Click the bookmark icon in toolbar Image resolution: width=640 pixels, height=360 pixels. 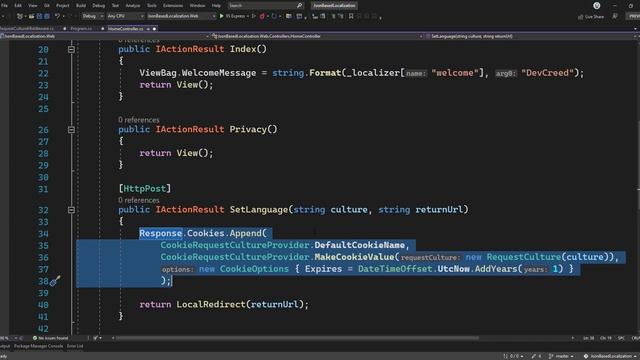351,16
